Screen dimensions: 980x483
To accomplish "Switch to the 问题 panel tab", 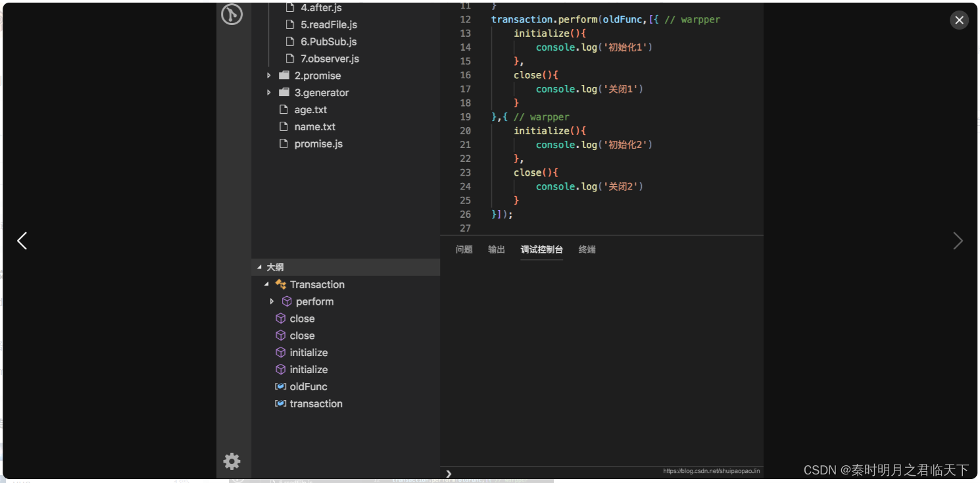I will 464,249.
